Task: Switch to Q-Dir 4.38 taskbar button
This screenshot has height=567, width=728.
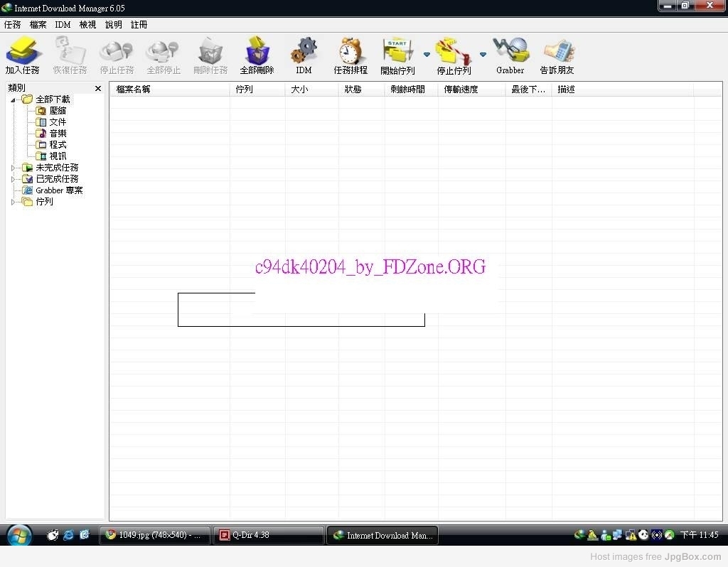Action: pos(268,535)
